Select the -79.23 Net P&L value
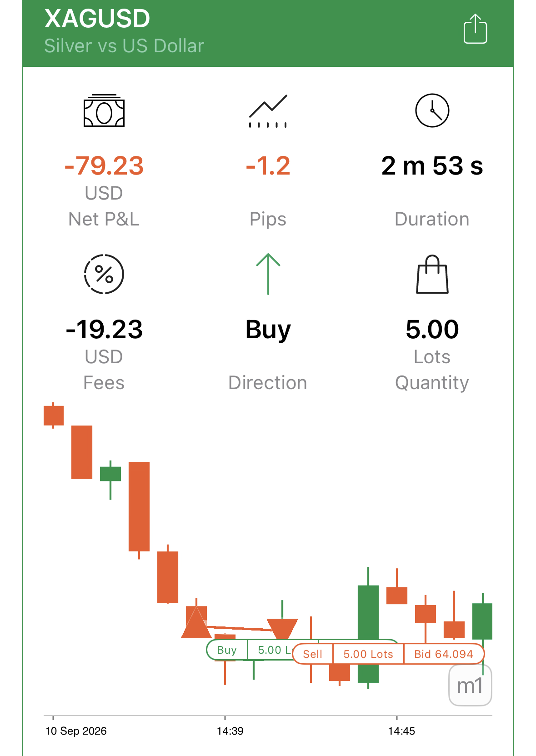The image size is (536, 756). [104, 165]
